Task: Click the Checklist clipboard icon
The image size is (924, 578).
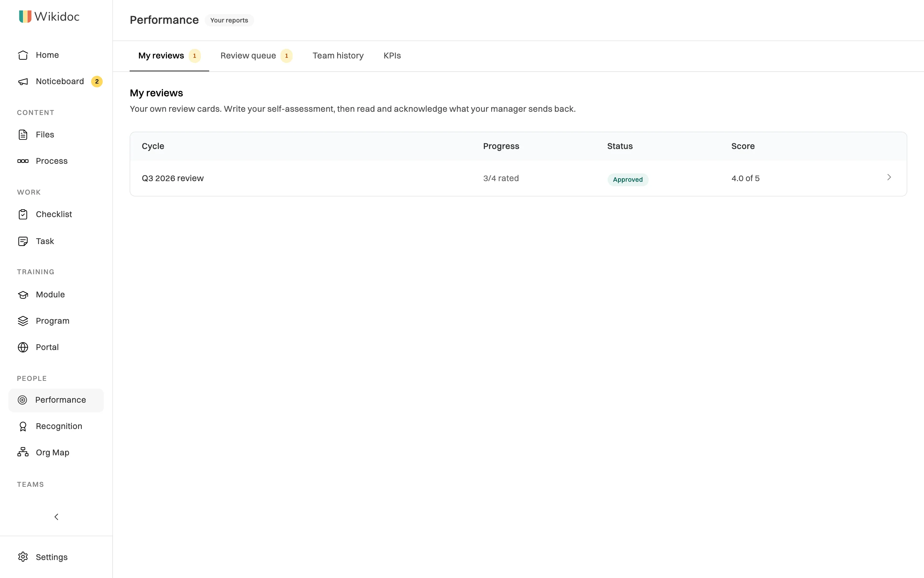Action: pyautogui.click(x=23, y=215)
